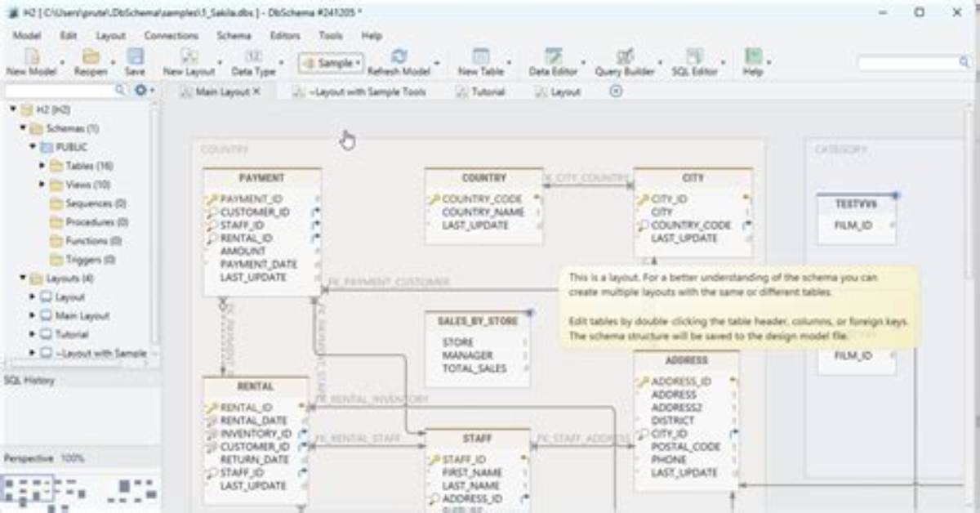Click the magnifier icon in top-right search

point(964,63)
